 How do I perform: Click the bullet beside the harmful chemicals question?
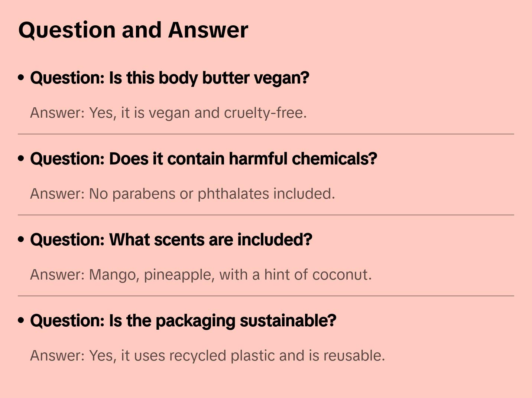pos(21,159)
